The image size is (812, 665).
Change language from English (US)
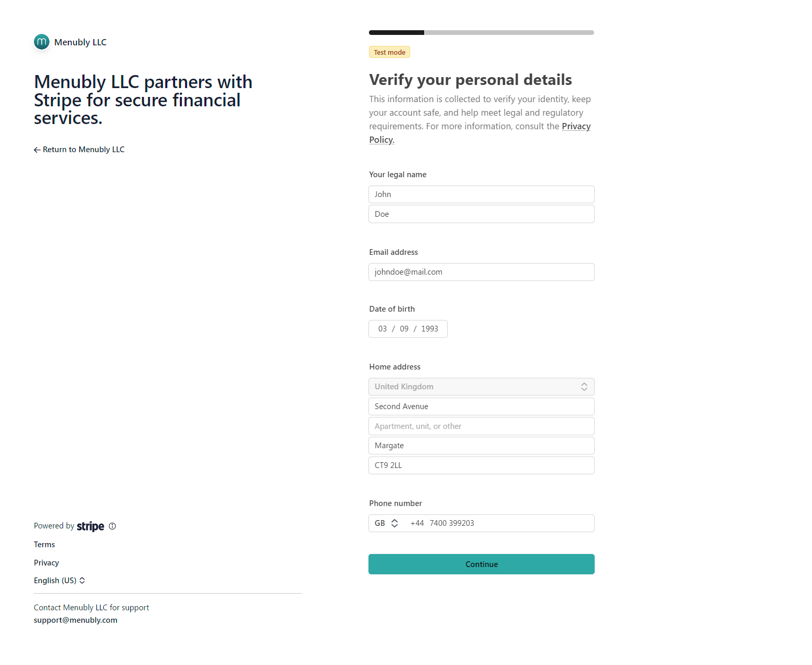[x=59, y=581]
